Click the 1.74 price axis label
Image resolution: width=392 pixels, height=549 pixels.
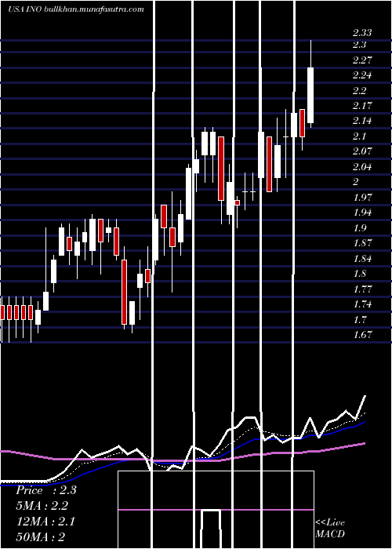click(362, 304)
